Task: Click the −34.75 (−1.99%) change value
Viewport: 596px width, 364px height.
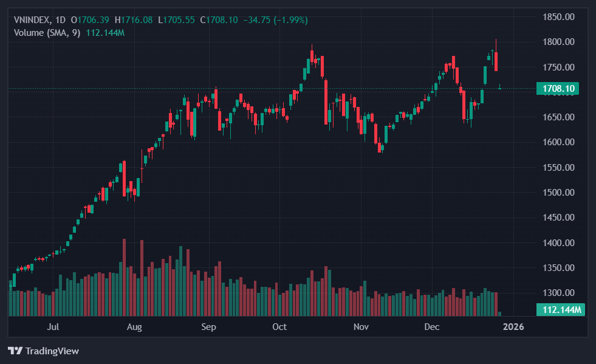Action: pos(275,20)
